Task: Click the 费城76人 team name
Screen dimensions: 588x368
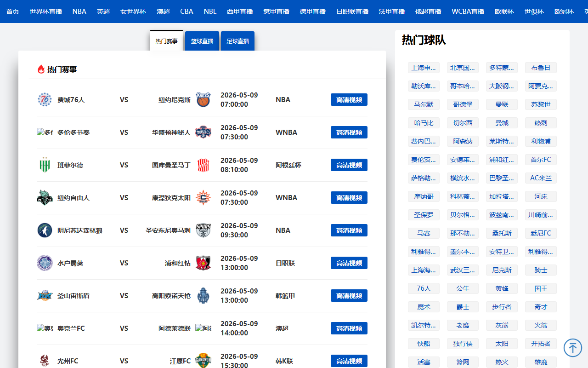Action: click(x=71, y=100)
